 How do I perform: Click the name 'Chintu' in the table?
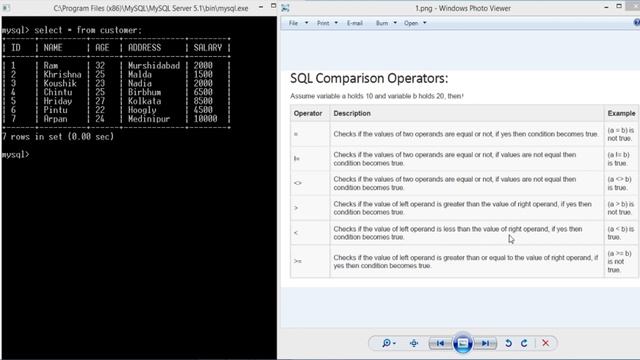(58, 92)
